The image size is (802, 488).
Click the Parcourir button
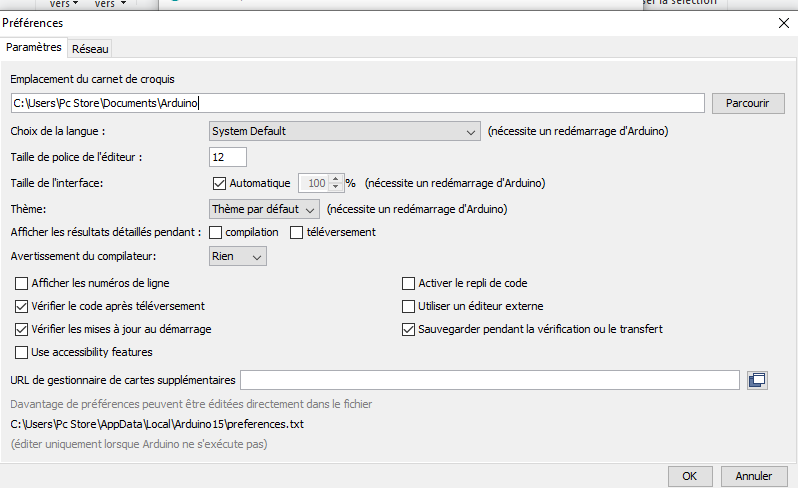click(747, 103)
